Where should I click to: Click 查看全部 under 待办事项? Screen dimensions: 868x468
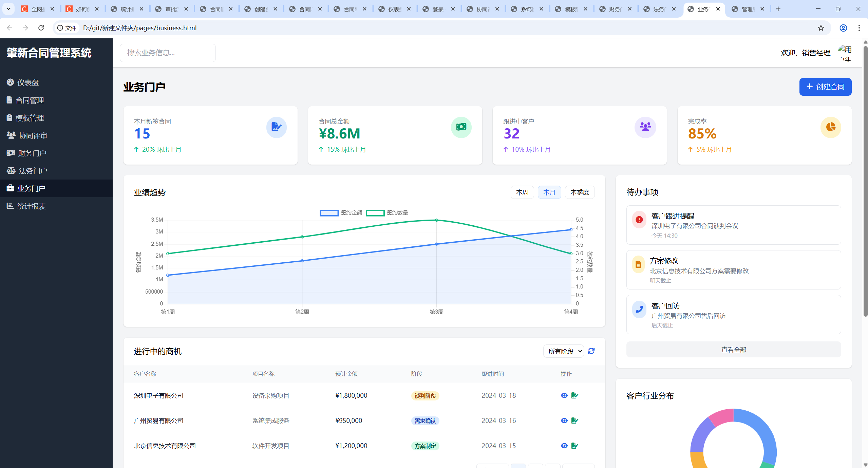click(733, 350)
